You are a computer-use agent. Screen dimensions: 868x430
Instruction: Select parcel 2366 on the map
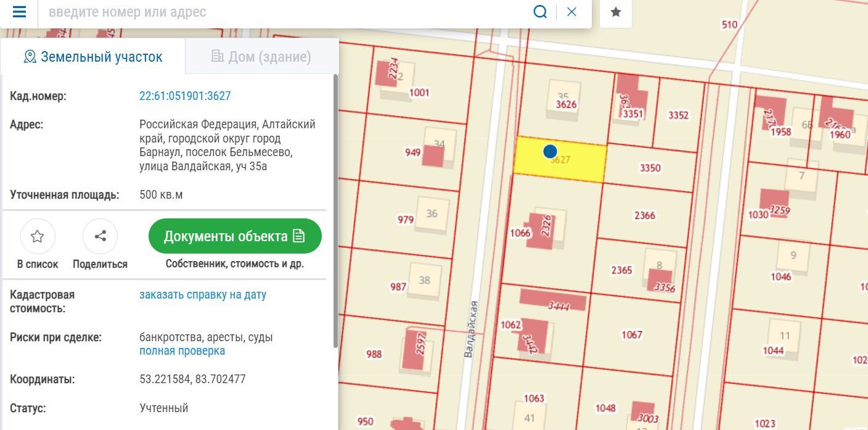click(x=645, y=215)
